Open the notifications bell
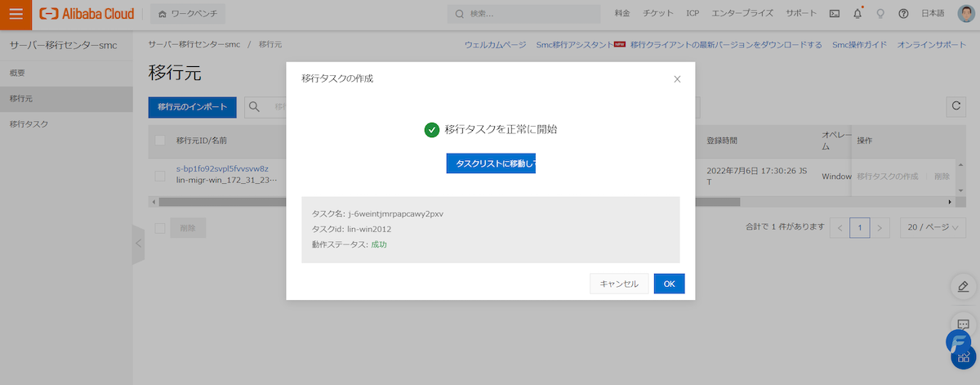The width and height of the screenshot is (980, 385). point(857,14)
